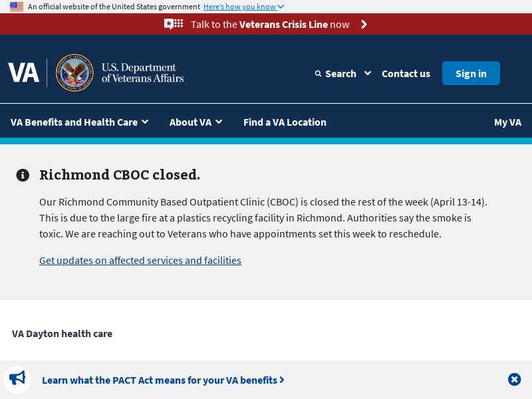Image resolution: width=532 pixels, height=399 pixels.
Task: Open Contact us link
Action: tap(406, 74)
